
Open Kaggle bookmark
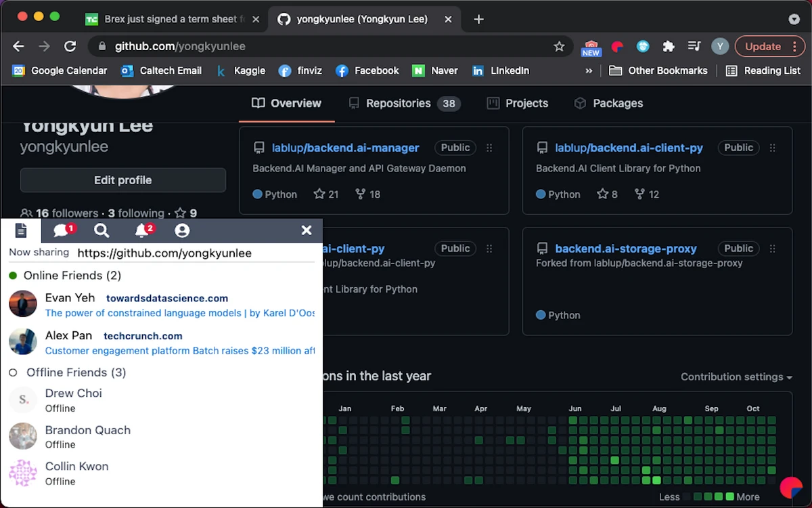click(240, 70)
